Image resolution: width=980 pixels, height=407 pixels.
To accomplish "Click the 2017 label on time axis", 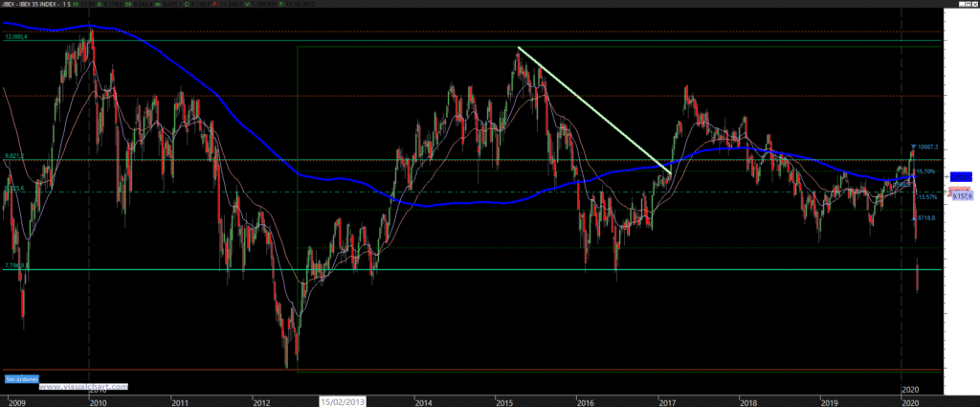I will pos(667,402).
